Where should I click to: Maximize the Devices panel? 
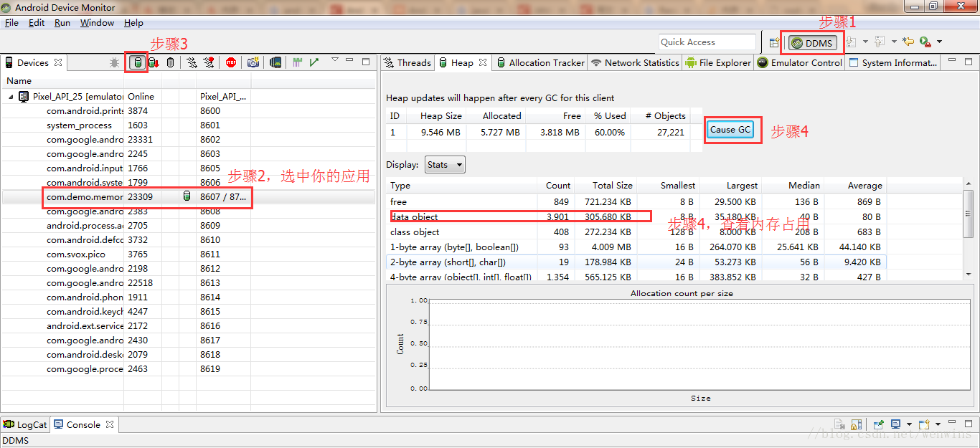click(x=366, y=62)
